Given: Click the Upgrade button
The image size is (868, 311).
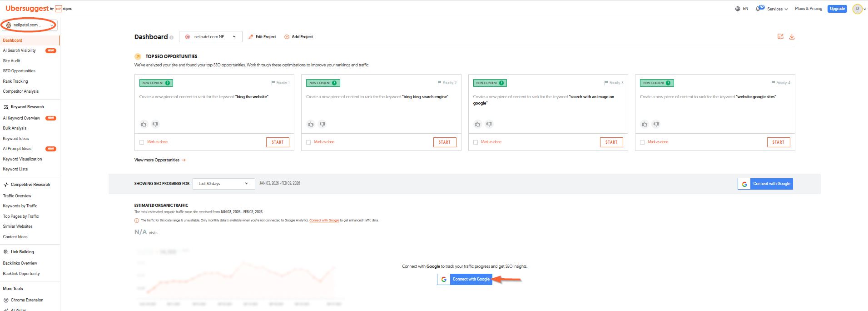Looking at the screenshot, I should tap(837, 9).
